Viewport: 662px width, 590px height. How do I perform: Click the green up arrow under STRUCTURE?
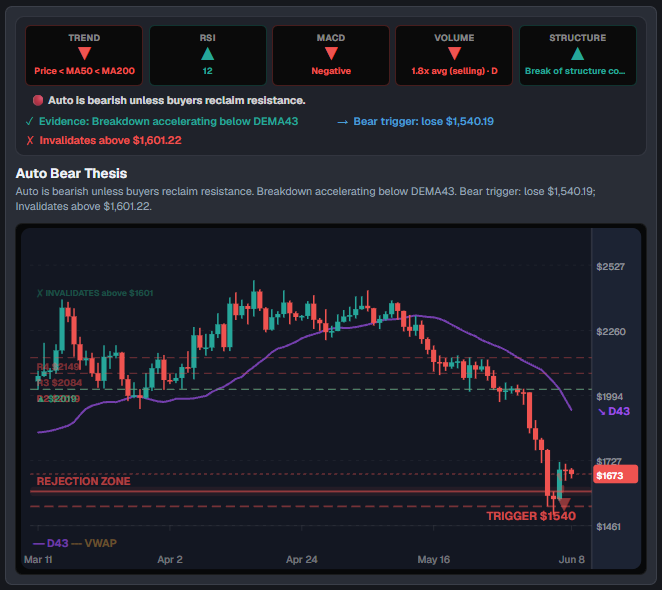(578, 53)
